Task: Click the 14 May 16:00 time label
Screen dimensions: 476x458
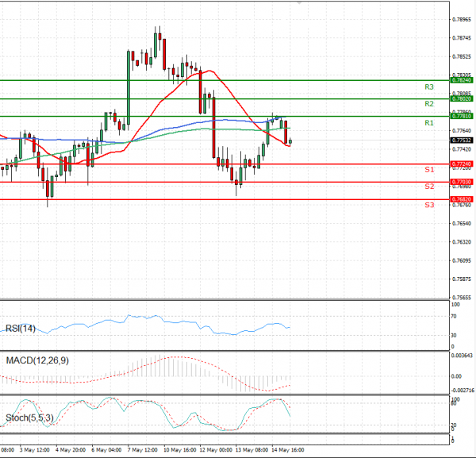Action: (287, 450)
